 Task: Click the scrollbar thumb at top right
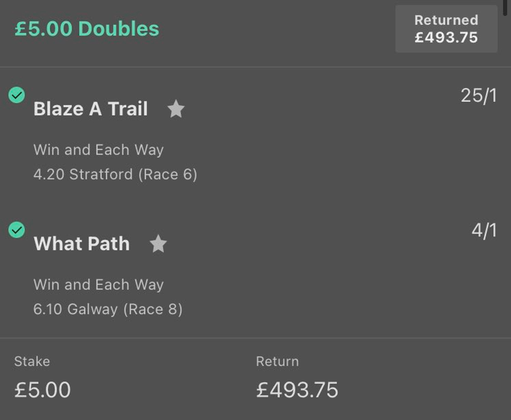coord(505,8)
